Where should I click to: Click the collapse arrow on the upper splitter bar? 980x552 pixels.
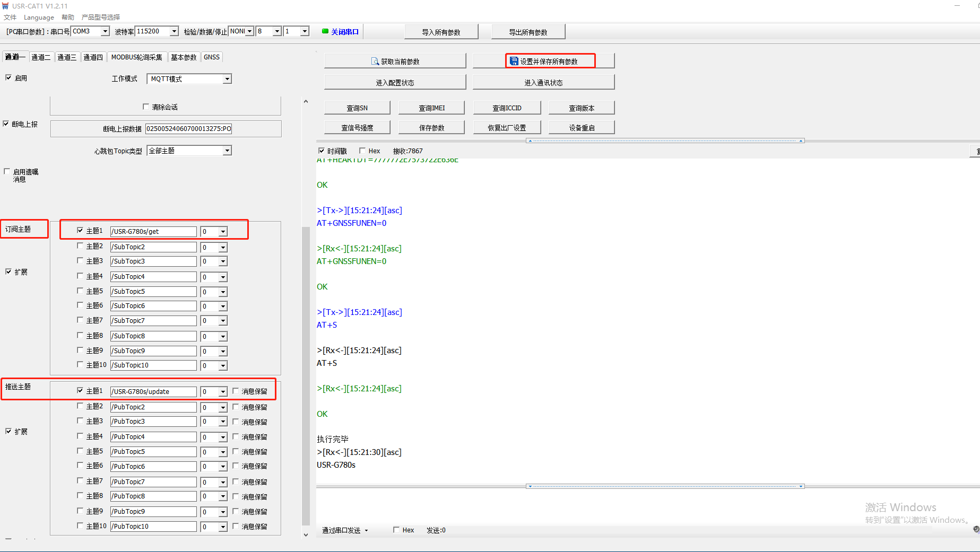pyautogui.click(x=530, y=141)
